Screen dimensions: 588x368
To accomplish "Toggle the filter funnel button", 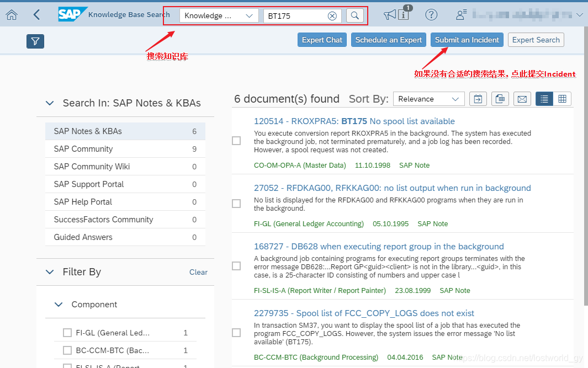I will [x=35, y=41].
